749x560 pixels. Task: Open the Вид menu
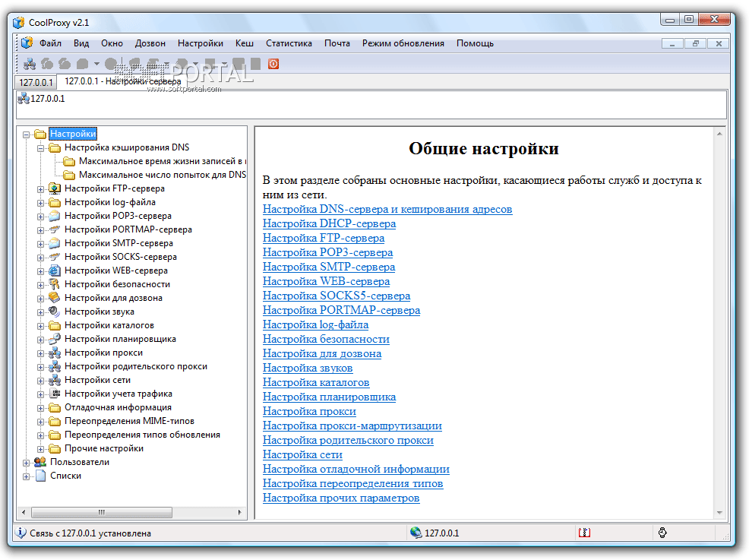click(81, 43)
